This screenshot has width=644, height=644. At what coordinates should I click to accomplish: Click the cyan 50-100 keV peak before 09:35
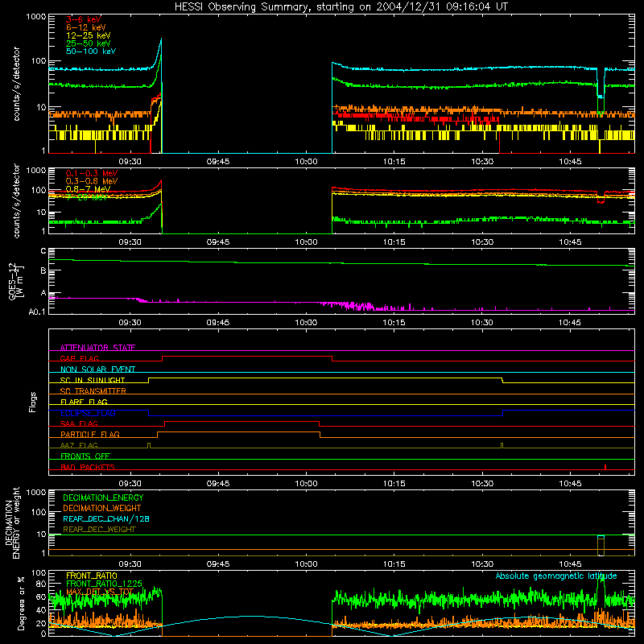161,39
